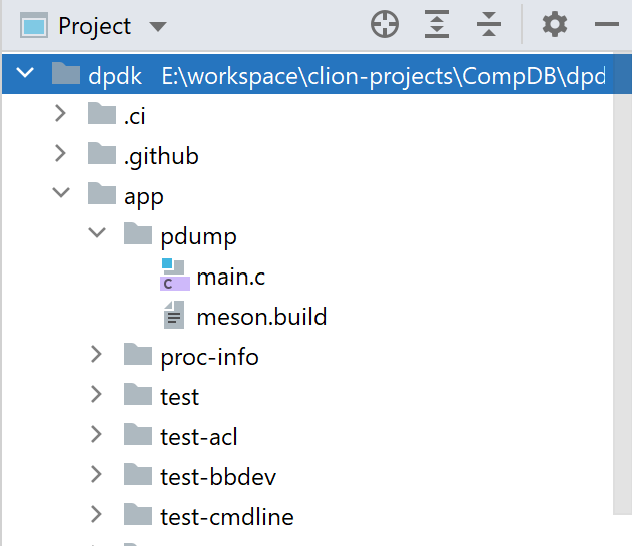The width and height of the screenshot is (632, 546).
Task: Click the proc-info folder icon
Action: [x=138, y=354]
